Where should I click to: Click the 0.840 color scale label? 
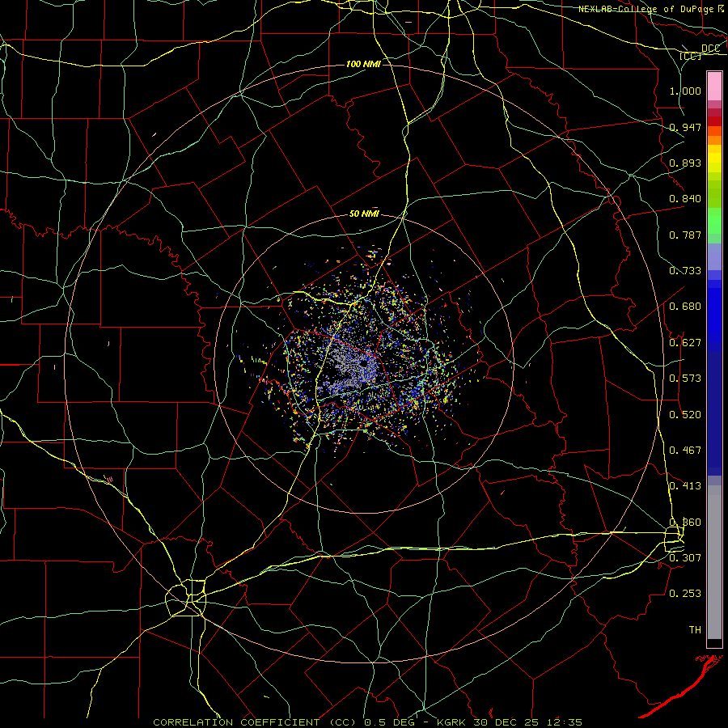coord(685,199)
